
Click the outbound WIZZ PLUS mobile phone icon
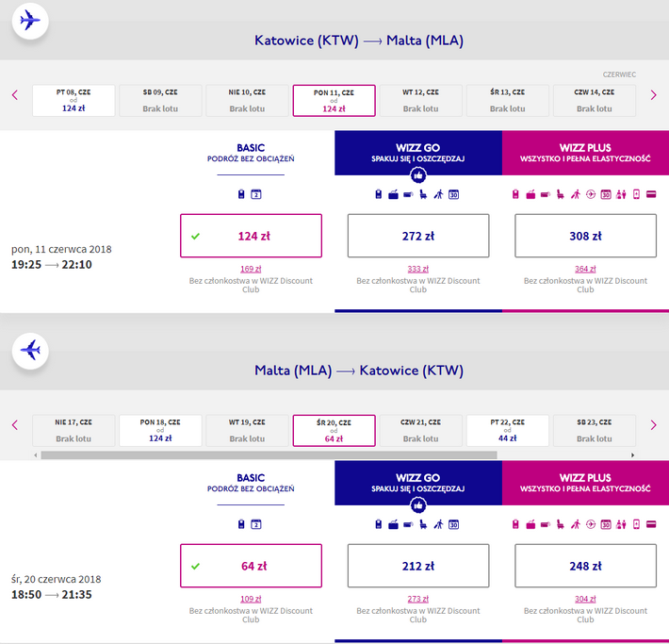(636, 195)
